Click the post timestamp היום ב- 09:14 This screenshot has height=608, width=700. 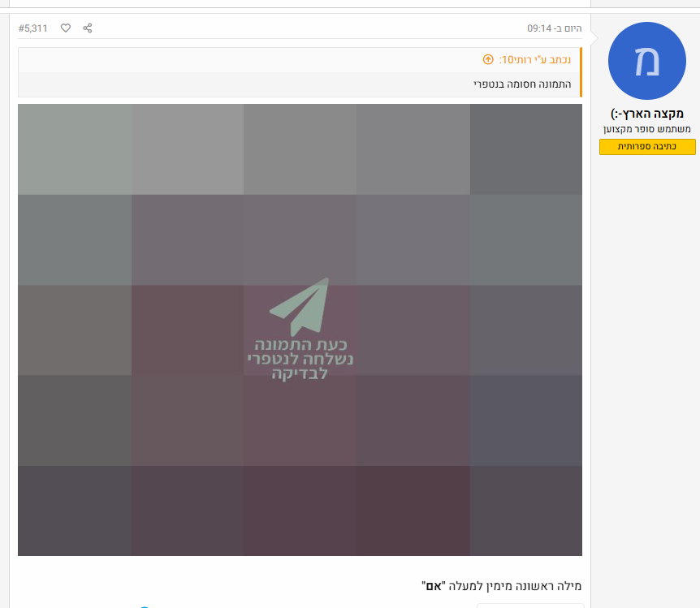555,28
